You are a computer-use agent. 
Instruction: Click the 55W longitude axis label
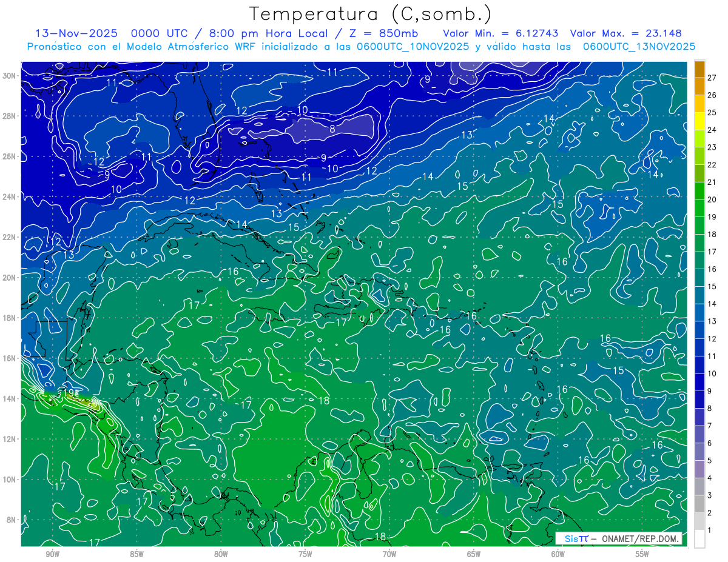pos(642,554)
